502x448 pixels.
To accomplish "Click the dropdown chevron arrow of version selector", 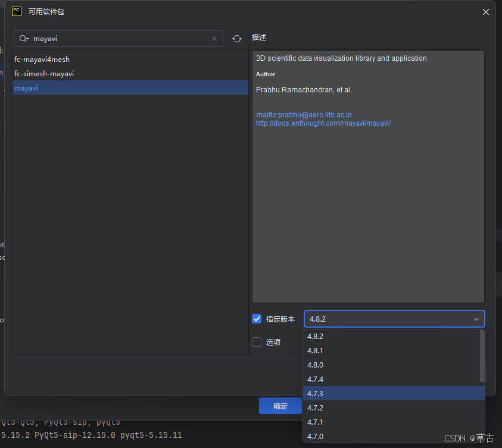I will [476, 319].
